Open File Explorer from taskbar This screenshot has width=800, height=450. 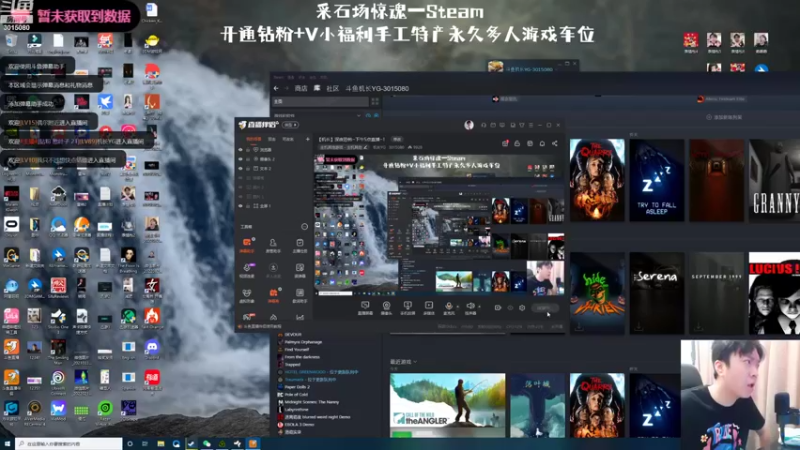tap(161, 444)
